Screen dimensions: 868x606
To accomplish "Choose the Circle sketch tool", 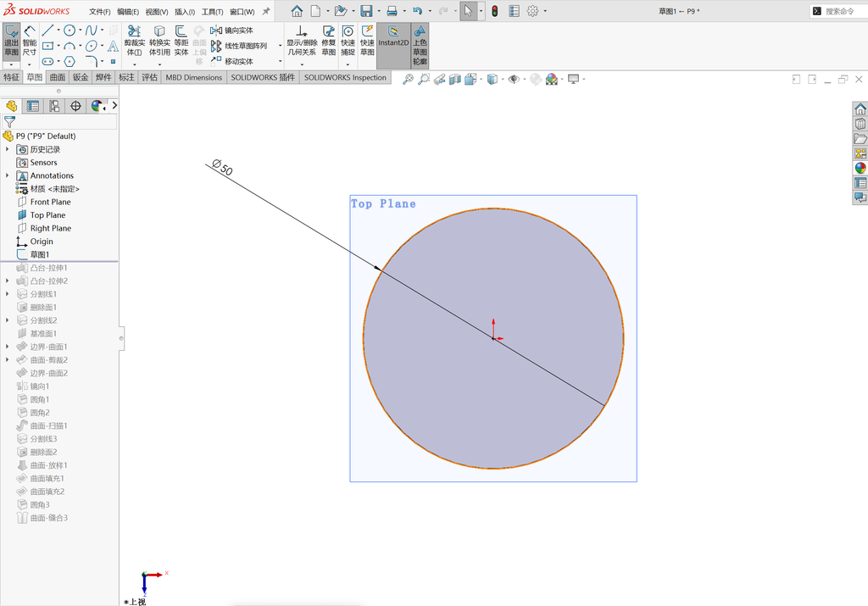I will (x=70, y=31).
